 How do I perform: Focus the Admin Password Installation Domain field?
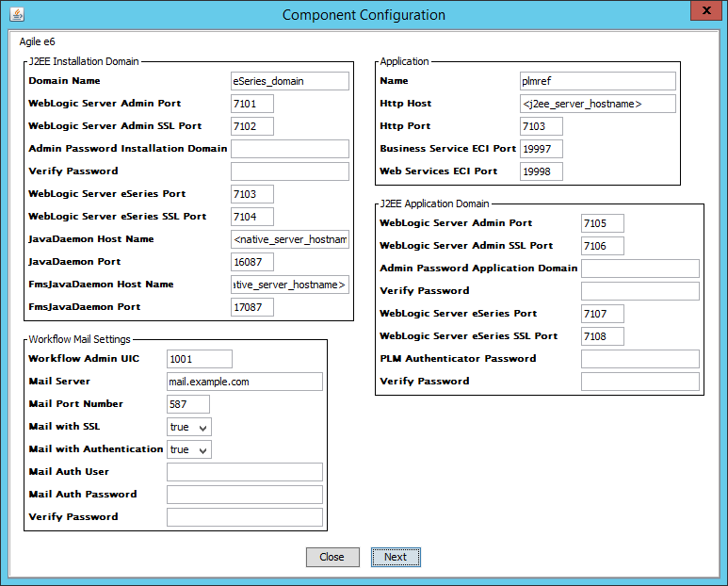point(290,149)
